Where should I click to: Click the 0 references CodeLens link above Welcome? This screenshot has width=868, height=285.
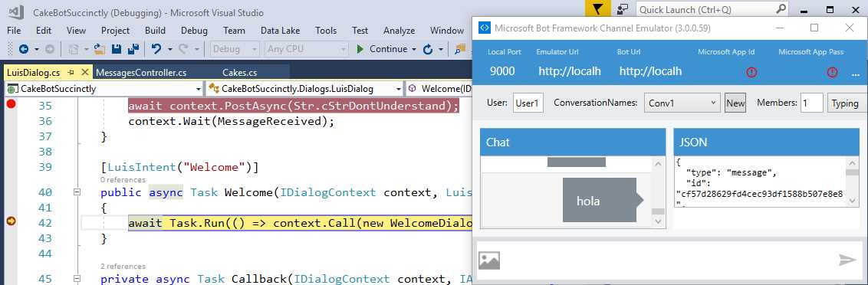tap(123, 180)
